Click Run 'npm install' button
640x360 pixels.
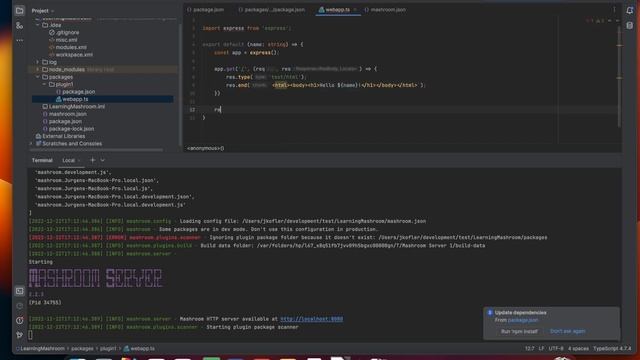click(x=519, y=331)
